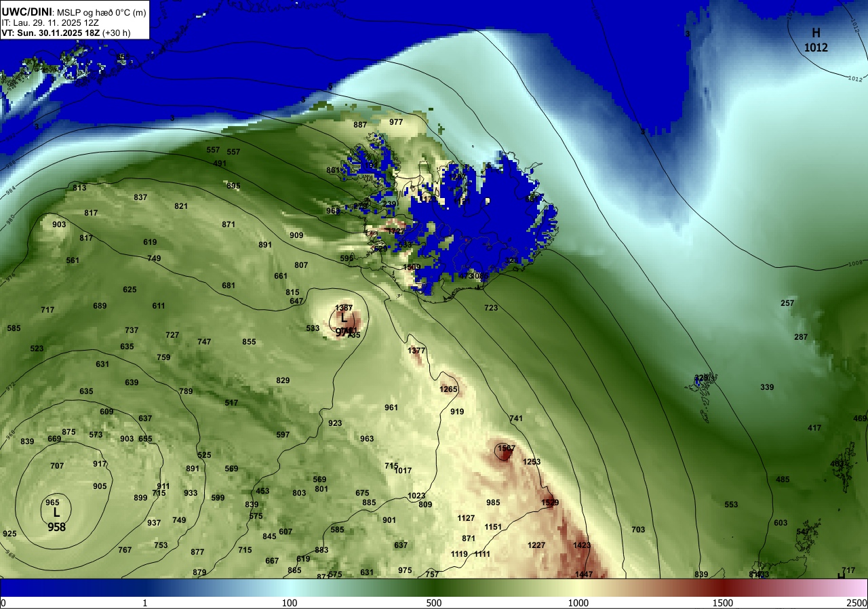This screenshot has width=868, height=609.
Task: Click the '985' height label
Action: [493, 503]
